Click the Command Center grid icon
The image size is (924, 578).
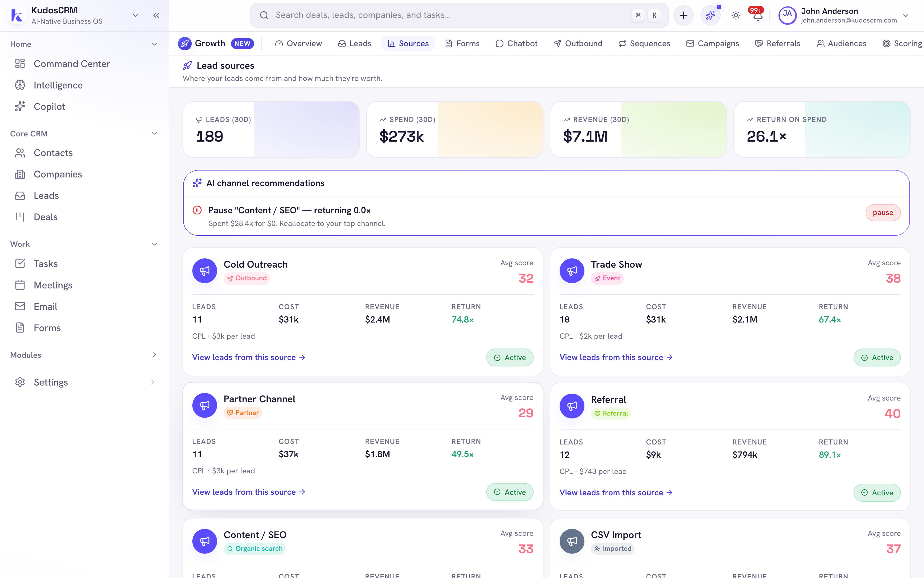point(20,64)
